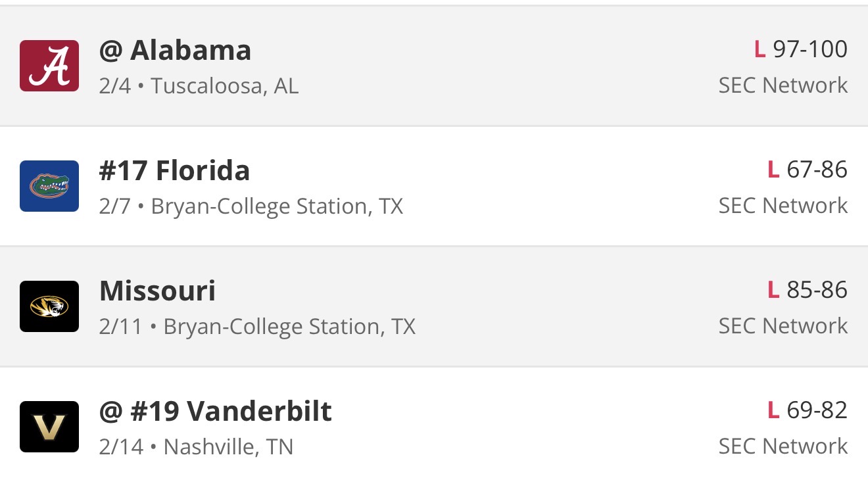
Task: View the 97-100 loss score
Action: click(800, 49)
